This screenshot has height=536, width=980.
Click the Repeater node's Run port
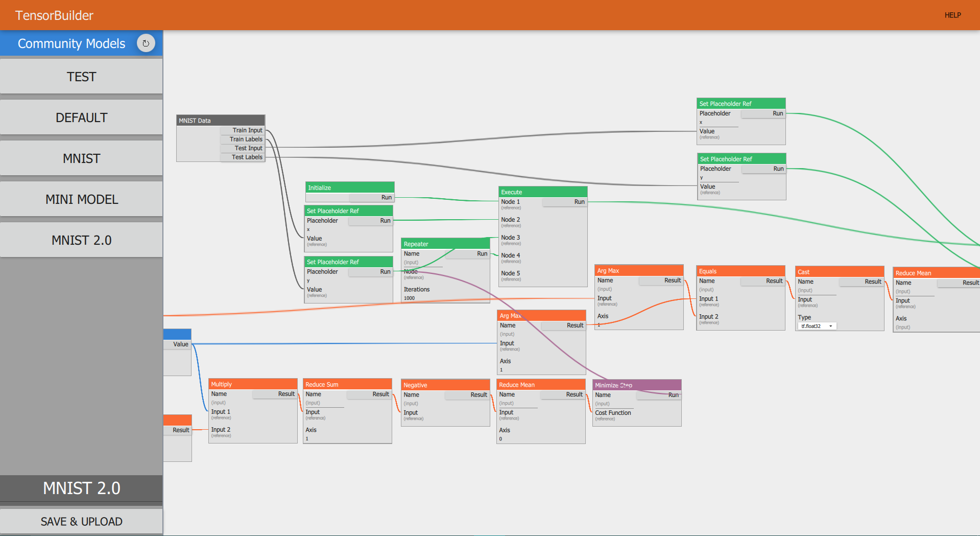tap(467, 253)
